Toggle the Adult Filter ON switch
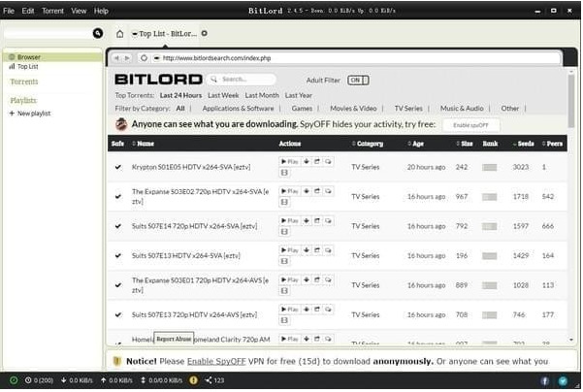The height and width of the screenshot is (392, 583). tap(358, 80)
